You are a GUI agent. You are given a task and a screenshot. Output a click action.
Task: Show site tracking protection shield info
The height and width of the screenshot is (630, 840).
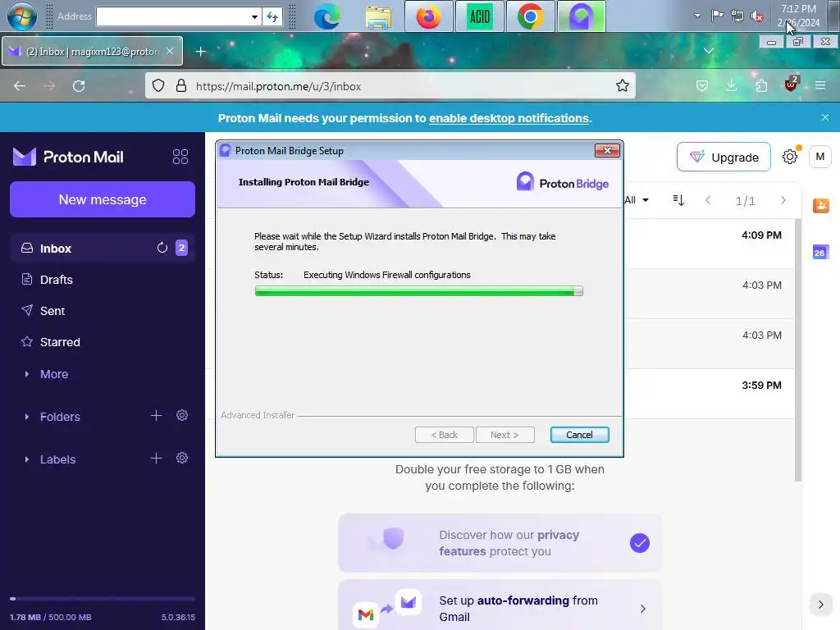158,85
